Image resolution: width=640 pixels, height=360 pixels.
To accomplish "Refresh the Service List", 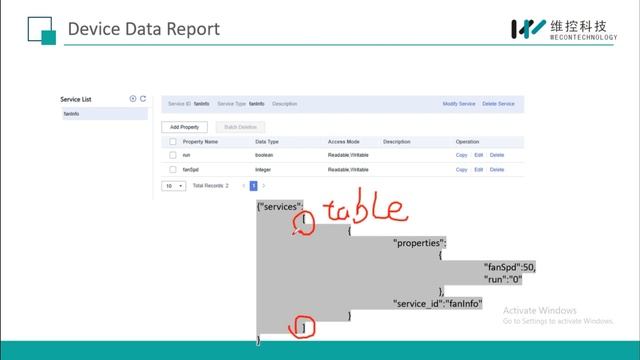I will 143,99.
